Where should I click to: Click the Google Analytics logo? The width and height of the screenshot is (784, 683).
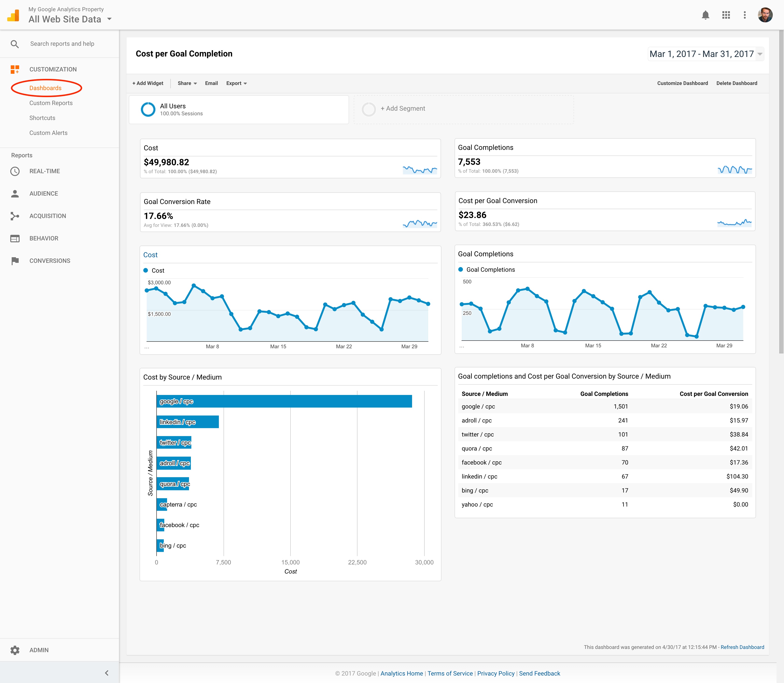click(13, 15)
